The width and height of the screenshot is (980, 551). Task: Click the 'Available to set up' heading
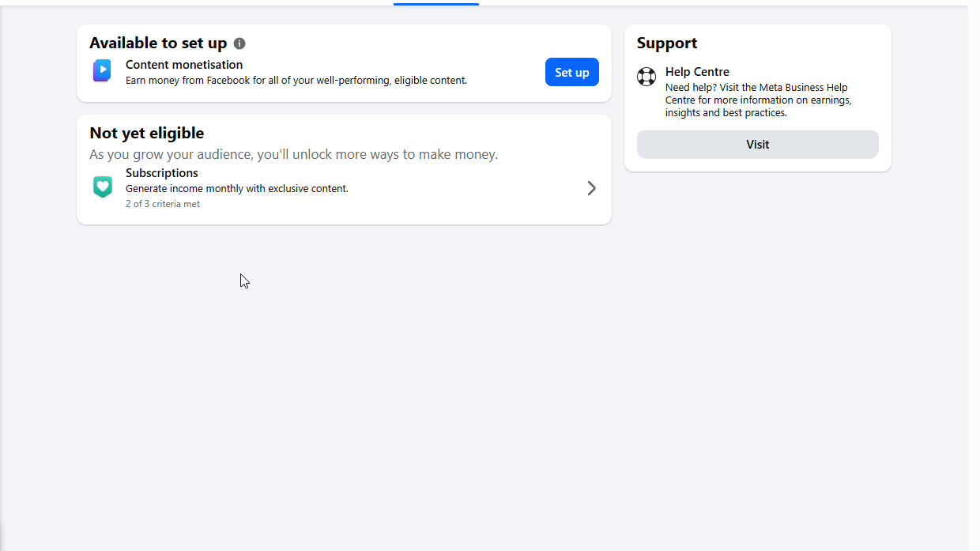[158, 43]
